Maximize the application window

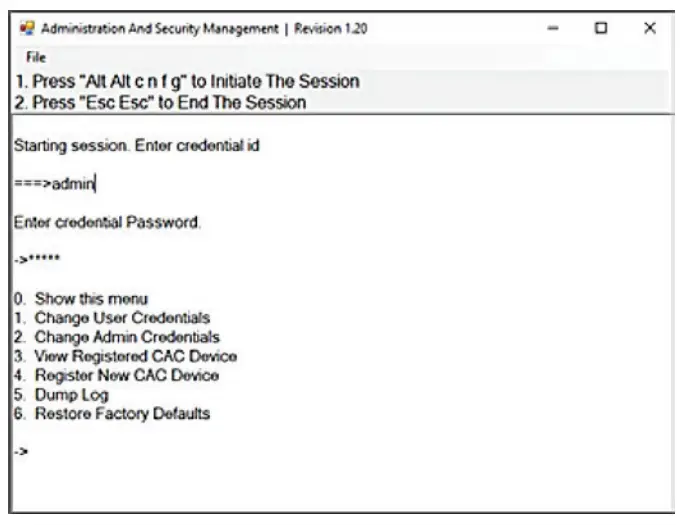pos(601,29)
